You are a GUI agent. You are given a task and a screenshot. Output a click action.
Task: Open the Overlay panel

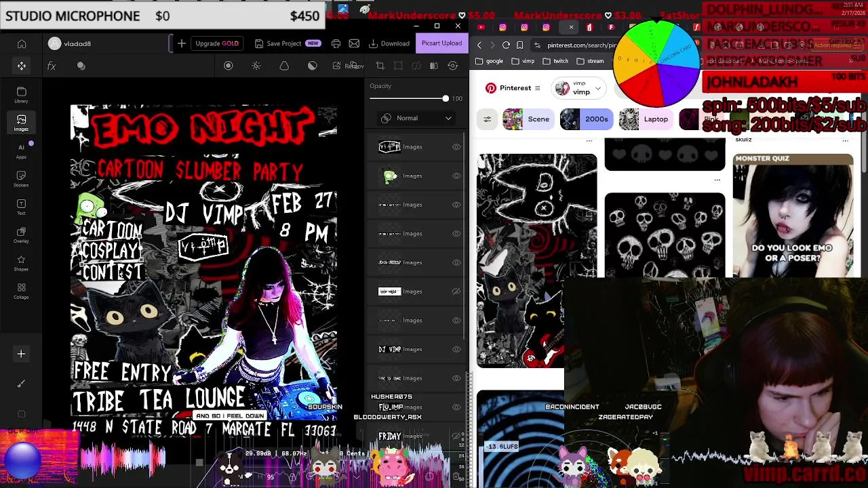(21, 235)
